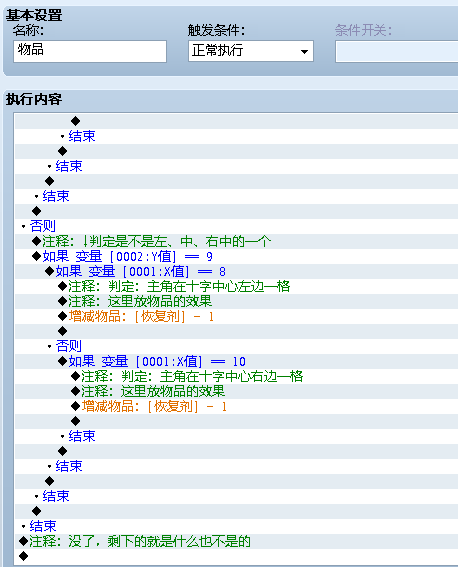Select the last empty command line at the bottom
458x567 pixels.
point(236,556)
